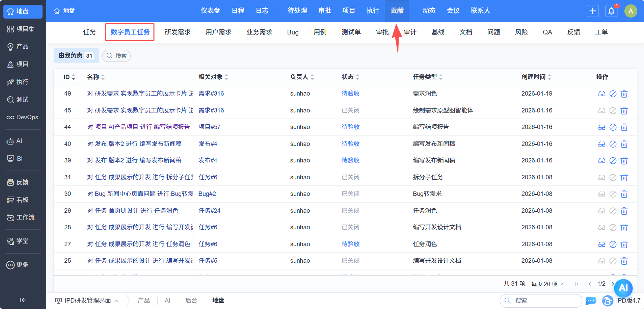
Task: Open related object link 项目#57
Action: tap(209, 127)
